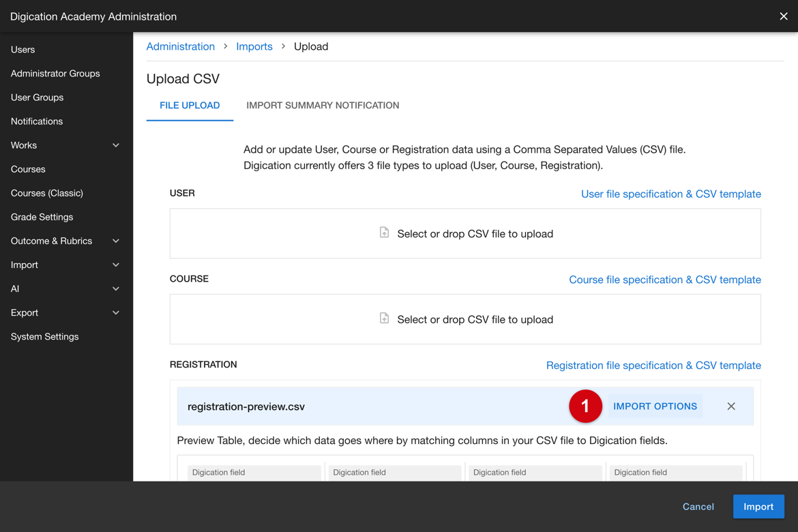Go to User Groups in sidebar
This screenshot has width=798, height=532.
(37, 98)
